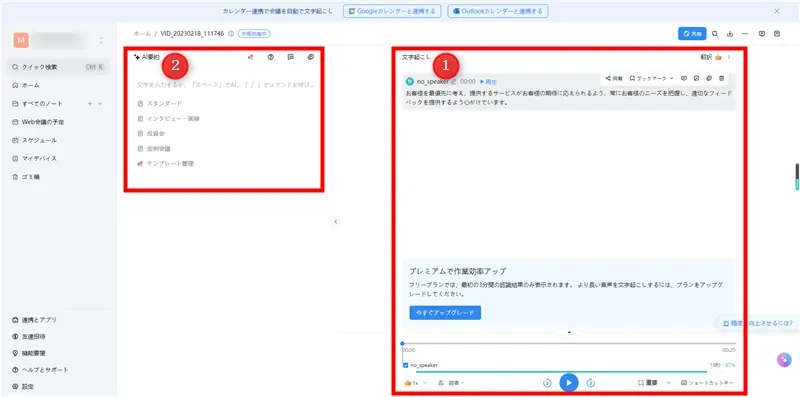The image size is (800, 397).
Task: Edit speaker name with the pencil icon
Action: (454, 82)
